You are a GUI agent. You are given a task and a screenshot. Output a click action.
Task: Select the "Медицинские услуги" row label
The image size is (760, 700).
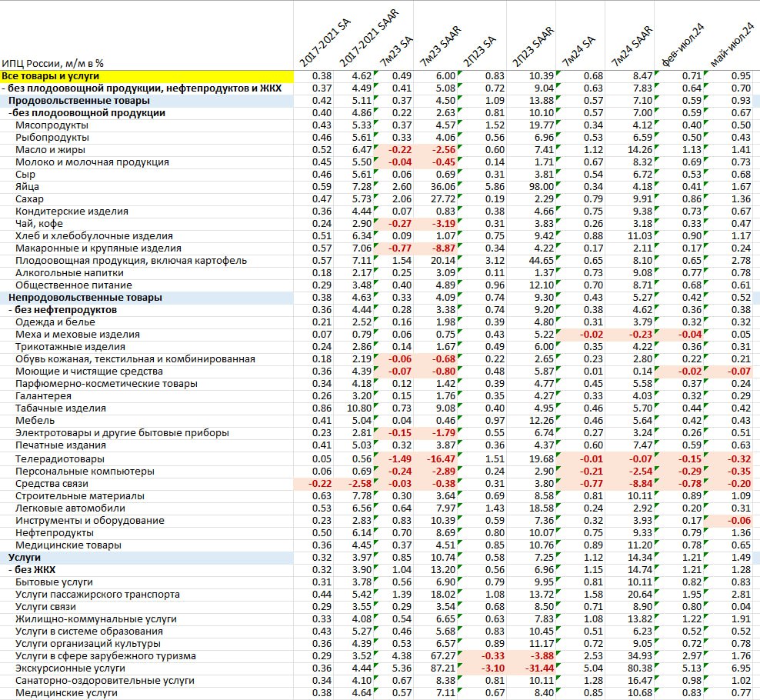point(66,693)
